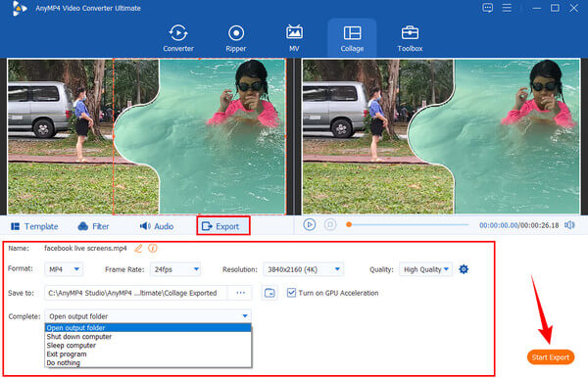Stop the preview playback
Image resolution: width=588 pixels, height=378 pixels.
click(x=330, y=225)
